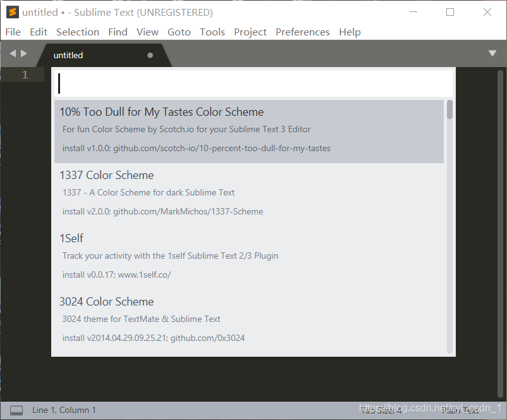Open the Find menu

click(118, 32)
